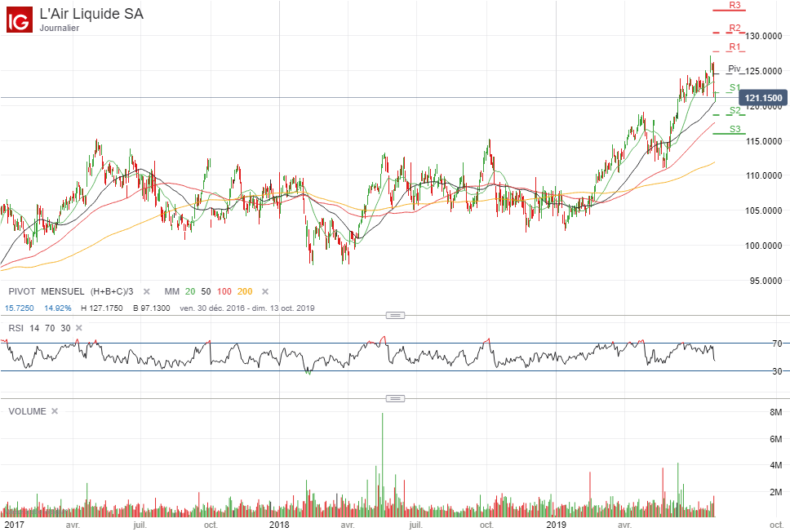
Task: Click the 2018 label on time axis
Action: [x=279, y=525]
